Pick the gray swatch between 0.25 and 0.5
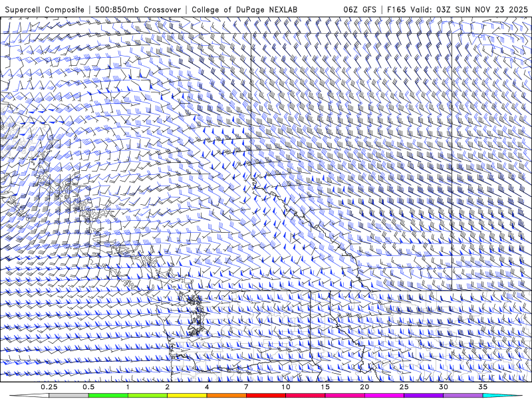532x399 pixels. coord(68,396)
